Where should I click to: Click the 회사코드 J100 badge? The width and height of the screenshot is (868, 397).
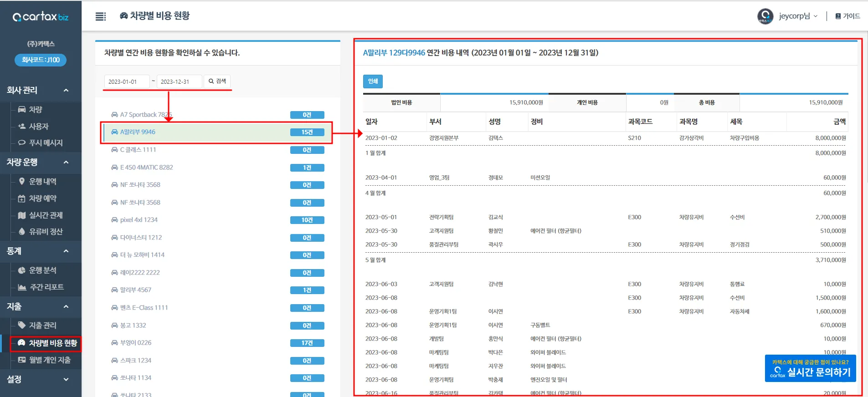point(41,60)
